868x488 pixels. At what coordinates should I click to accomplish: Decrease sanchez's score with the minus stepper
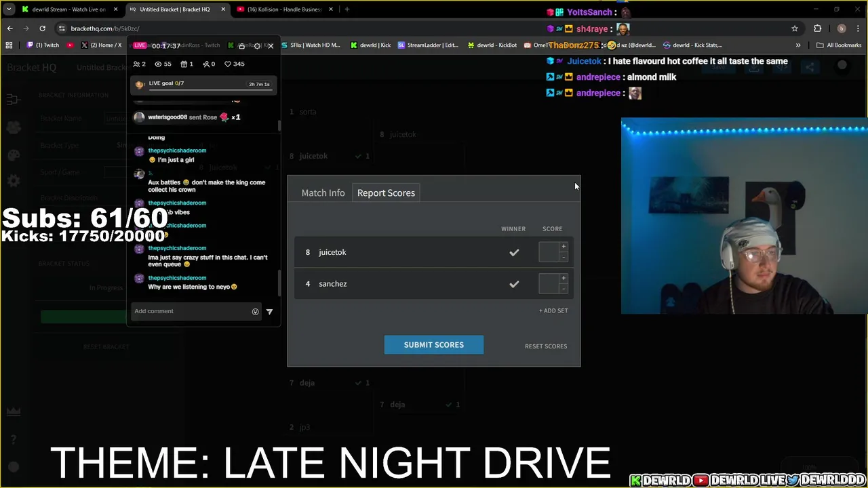[564, 289]
